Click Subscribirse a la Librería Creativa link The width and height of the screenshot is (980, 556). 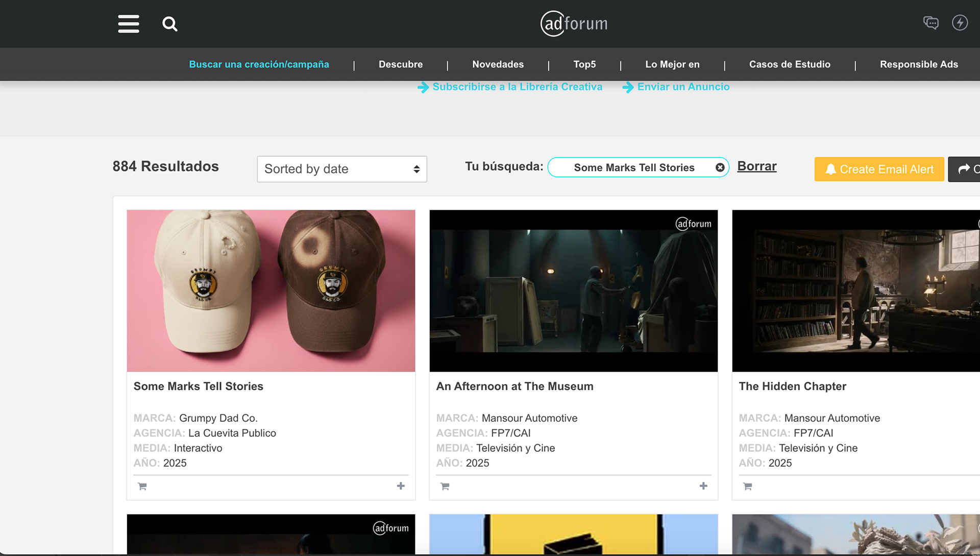(517, 87)
